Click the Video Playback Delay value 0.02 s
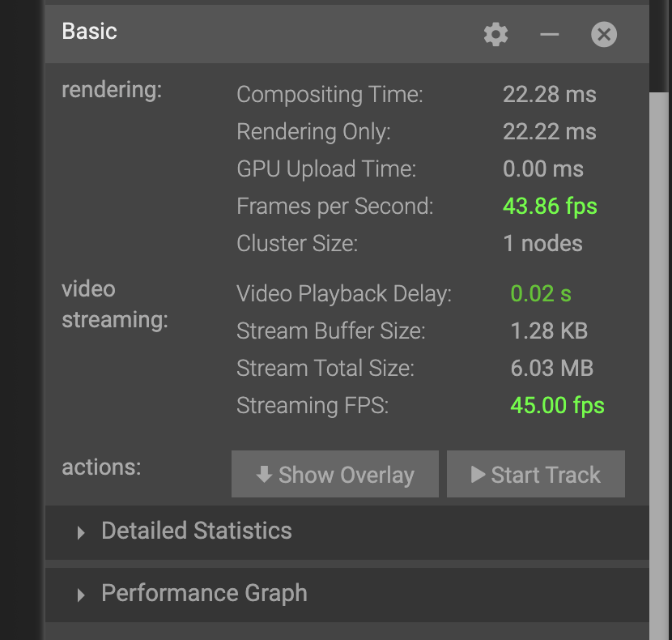This screenshot has height=640, width=672. click(x=541, y=293)
